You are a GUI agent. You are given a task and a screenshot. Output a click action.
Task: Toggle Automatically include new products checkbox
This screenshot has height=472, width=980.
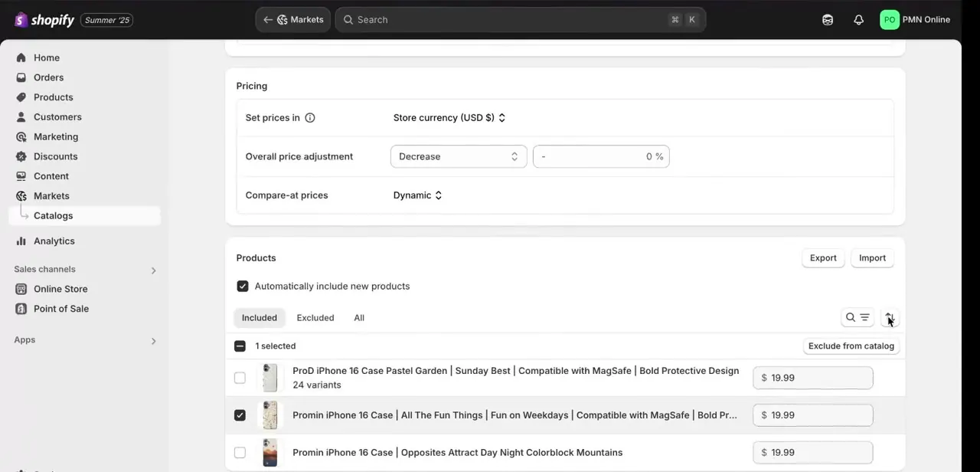point(243,286)
